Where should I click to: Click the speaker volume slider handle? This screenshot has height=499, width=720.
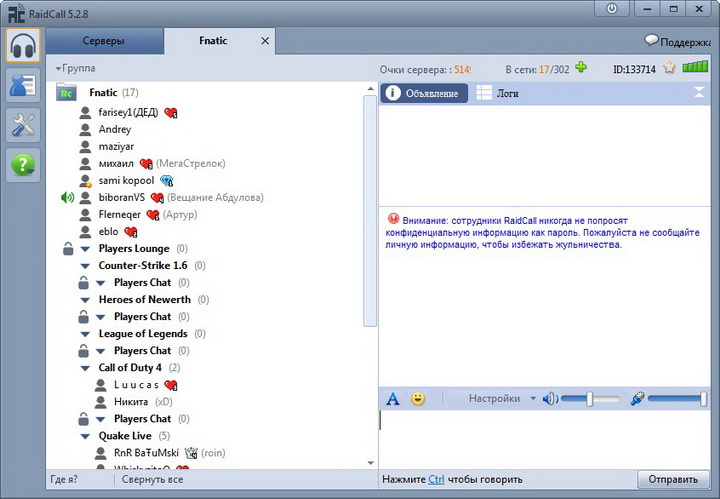tap(590, 399)
